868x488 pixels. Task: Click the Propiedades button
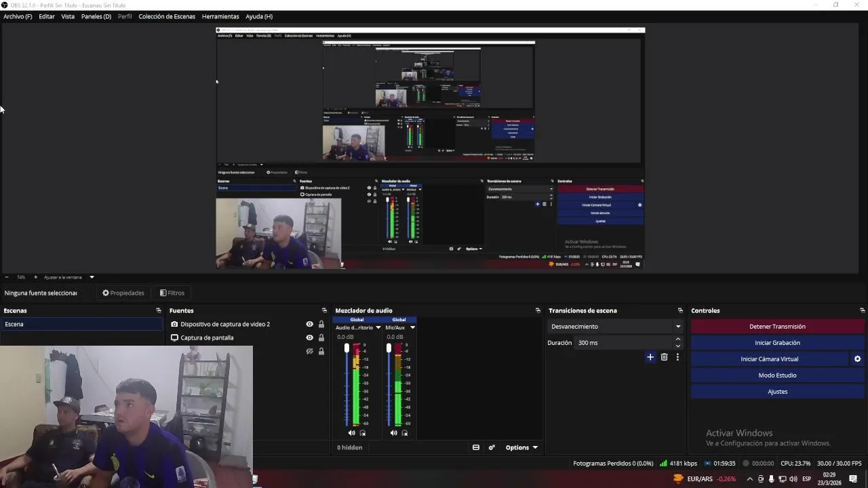pyautogui.click(x=123, y=293)
